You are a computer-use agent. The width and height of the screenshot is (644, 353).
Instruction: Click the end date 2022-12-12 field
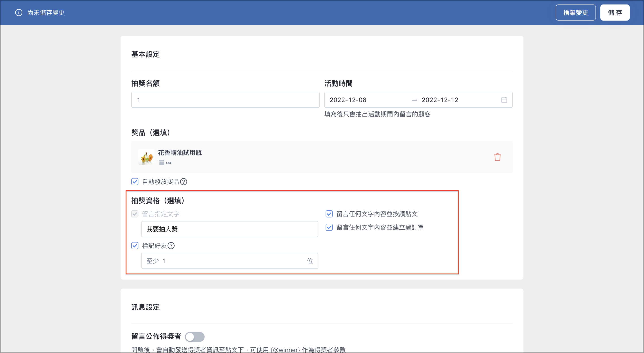pos(440,100)
